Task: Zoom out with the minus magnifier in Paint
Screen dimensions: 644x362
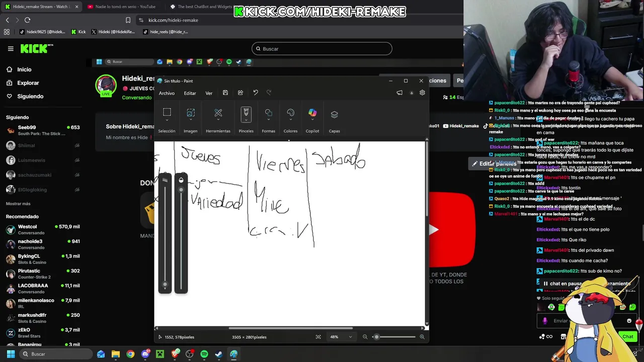Action: 365,337
